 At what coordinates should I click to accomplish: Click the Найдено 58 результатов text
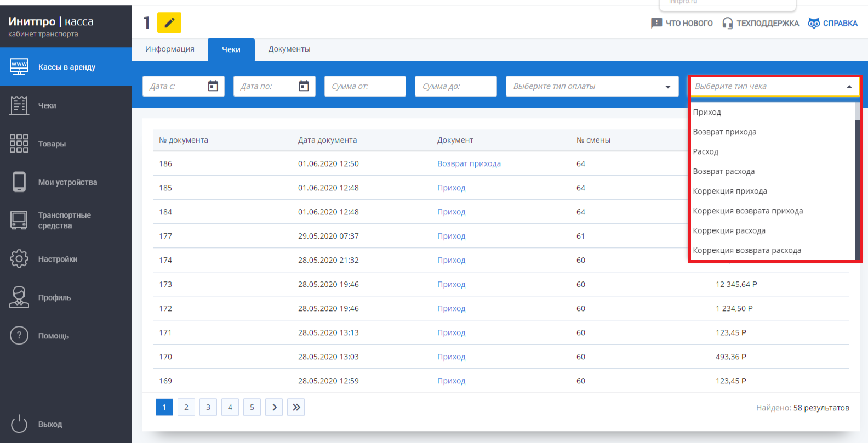point(803,408)
